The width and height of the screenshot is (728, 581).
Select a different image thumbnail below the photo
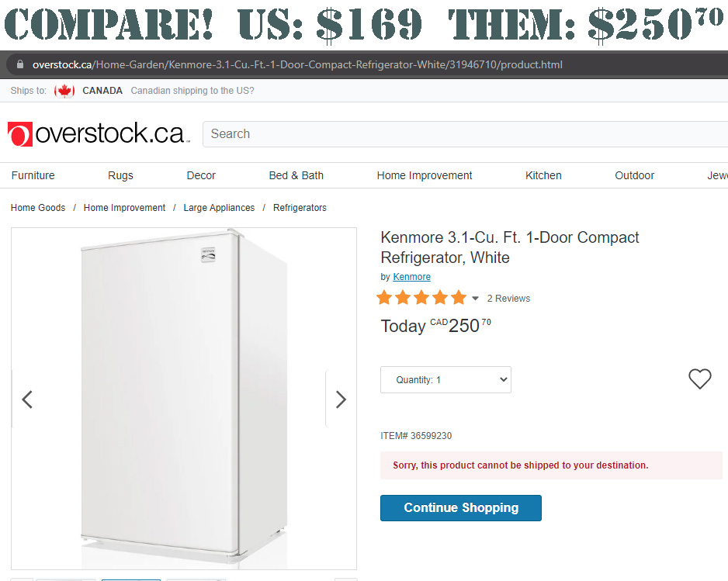(x=66, y=579)
